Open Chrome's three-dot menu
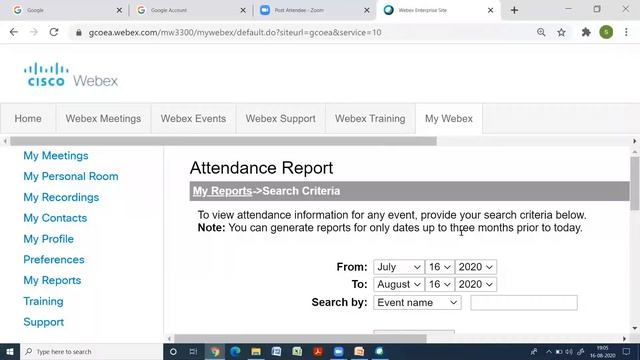 click(626, 32)
